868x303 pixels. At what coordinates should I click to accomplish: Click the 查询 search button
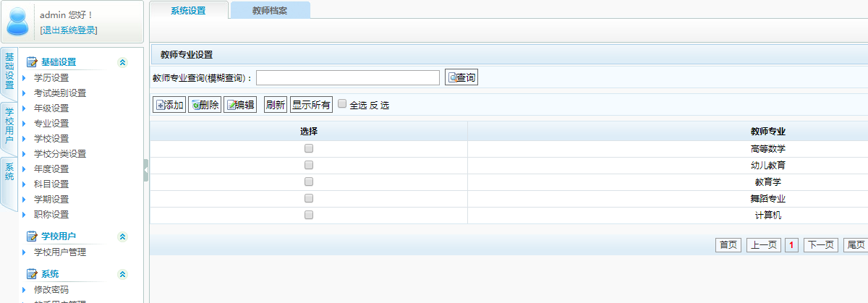(461, 77)
